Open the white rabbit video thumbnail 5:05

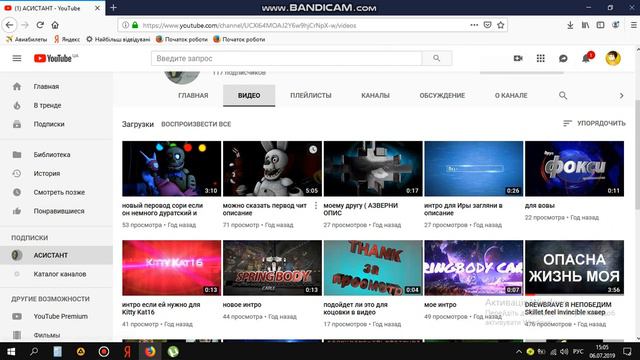tap(272, 169)
